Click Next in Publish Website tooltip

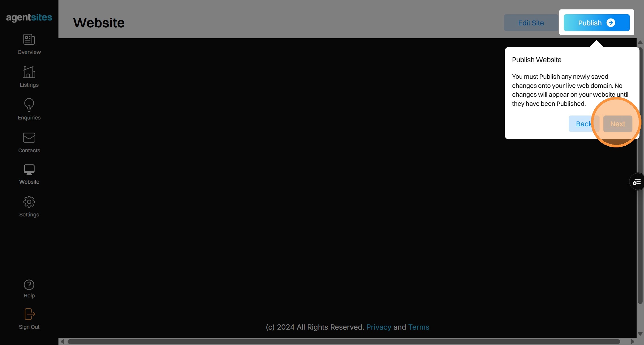(617, 124)
